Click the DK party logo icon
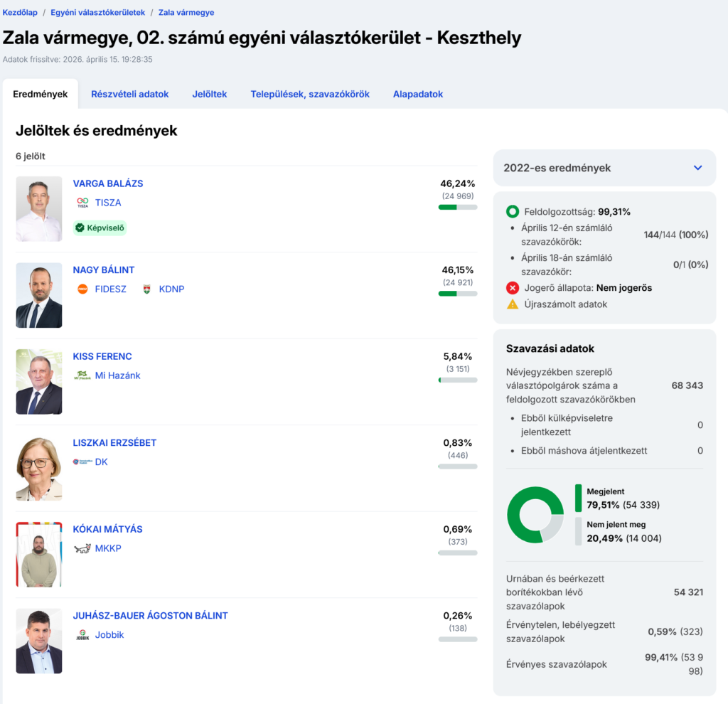The width and height of the screenshot is (728, 704). pos(82,462)
